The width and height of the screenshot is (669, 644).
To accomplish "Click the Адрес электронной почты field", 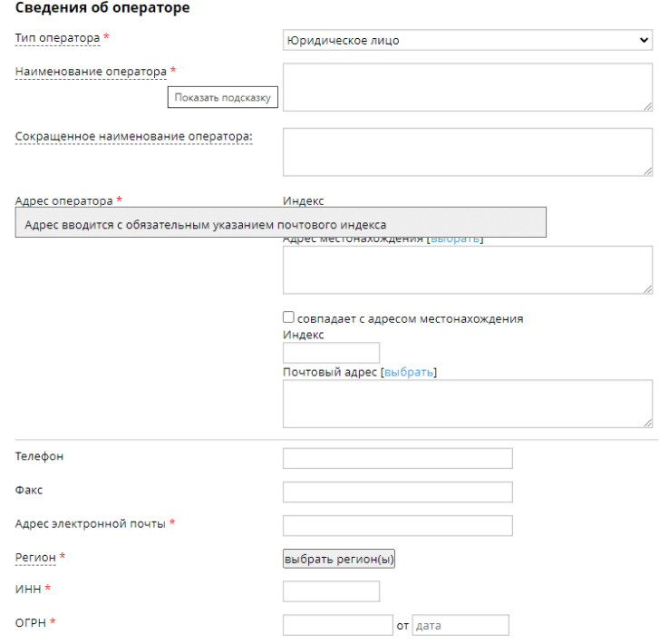I will [397, 525].
